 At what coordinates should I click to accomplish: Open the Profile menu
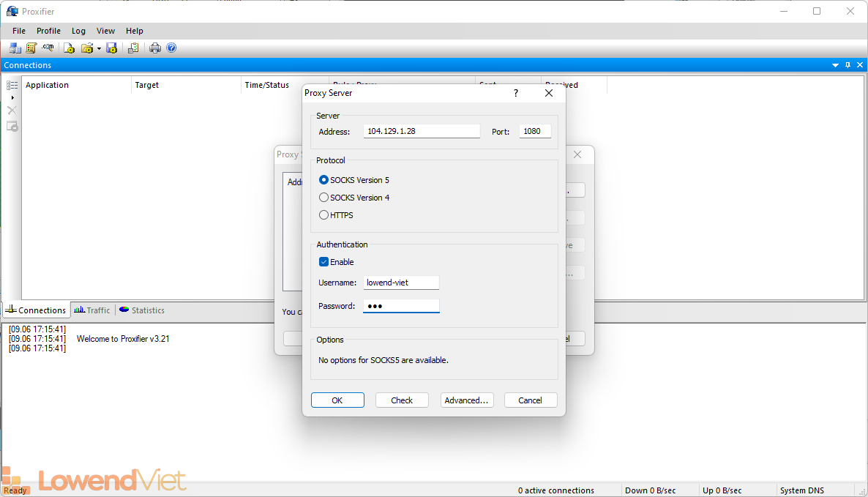[x=48, y=31]
